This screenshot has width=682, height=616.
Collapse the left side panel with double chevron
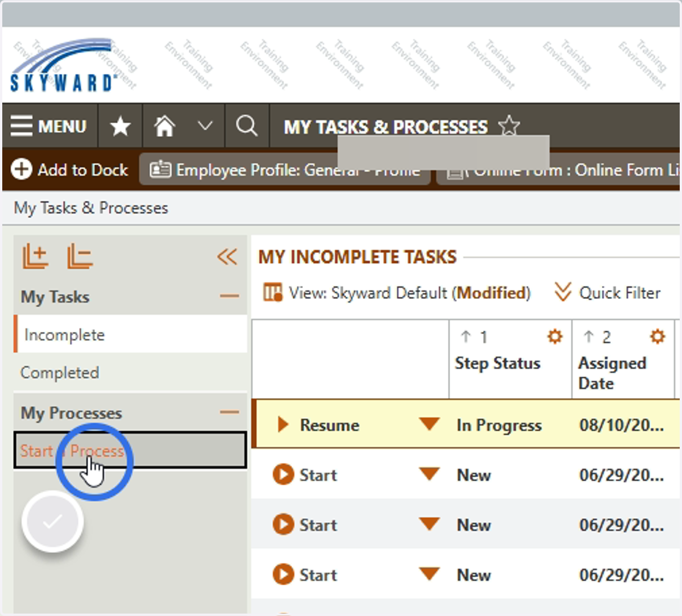click(227, 256)
